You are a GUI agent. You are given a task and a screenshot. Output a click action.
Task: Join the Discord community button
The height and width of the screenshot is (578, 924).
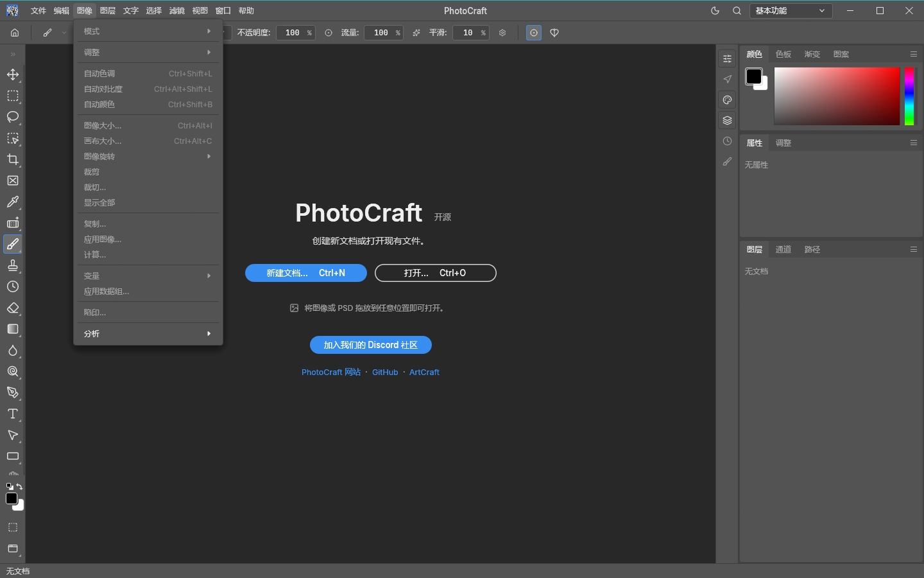371,345
